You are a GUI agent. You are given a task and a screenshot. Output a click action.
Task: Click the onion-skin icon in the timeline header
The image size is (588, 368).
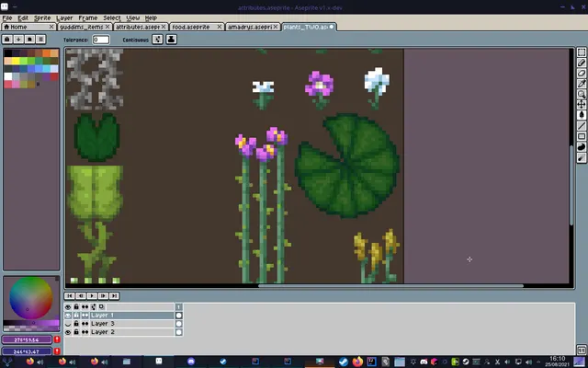(x=101, y=306)
